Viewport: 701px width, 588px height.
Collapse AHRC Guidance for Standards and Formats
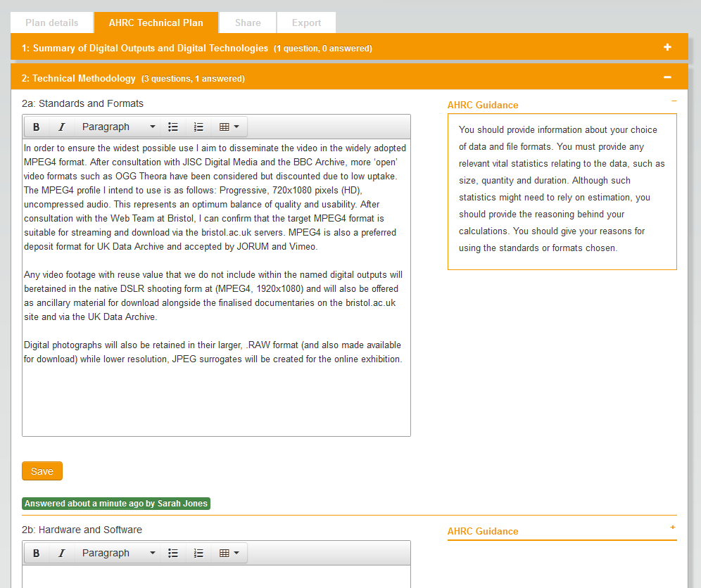[x=674, y=101]
